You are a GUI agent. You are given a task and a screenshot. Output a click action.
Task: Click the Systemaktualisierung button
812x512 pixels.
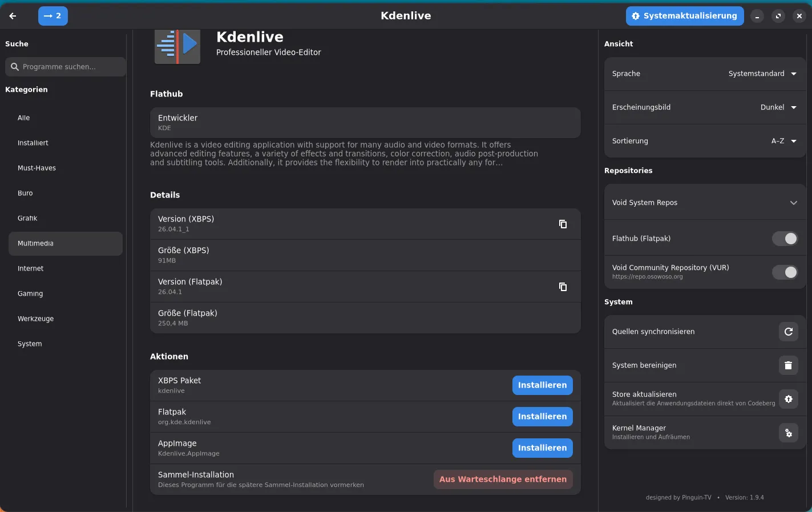685,16
